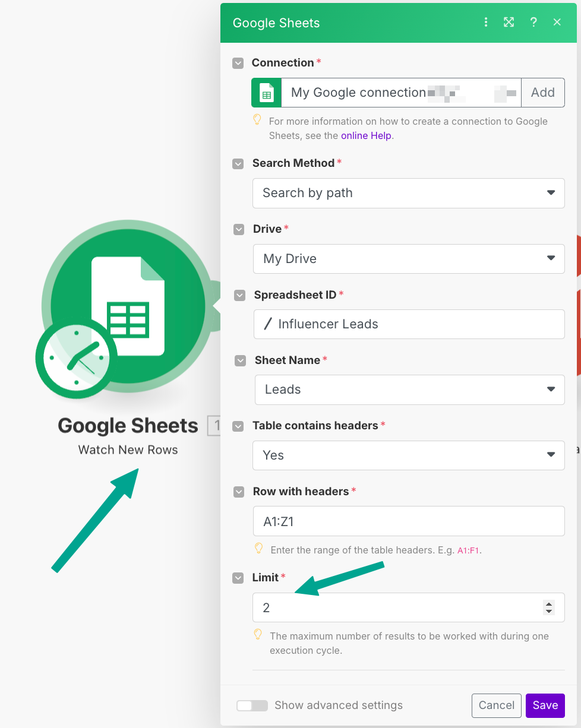Screen dimensions: 581x728
Task: Increase the Limit value with the stepper
Action: 549,604
